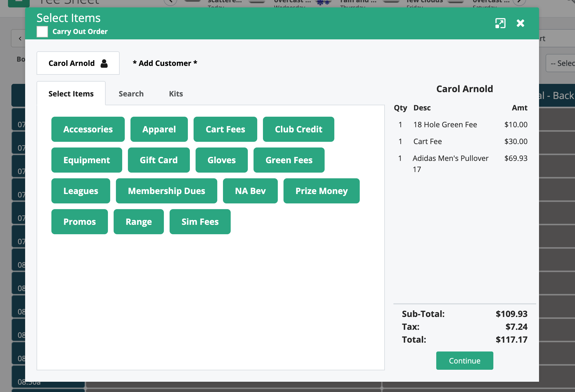
Task: Open the Gift Card category
Action: click(x=158, y=160)
